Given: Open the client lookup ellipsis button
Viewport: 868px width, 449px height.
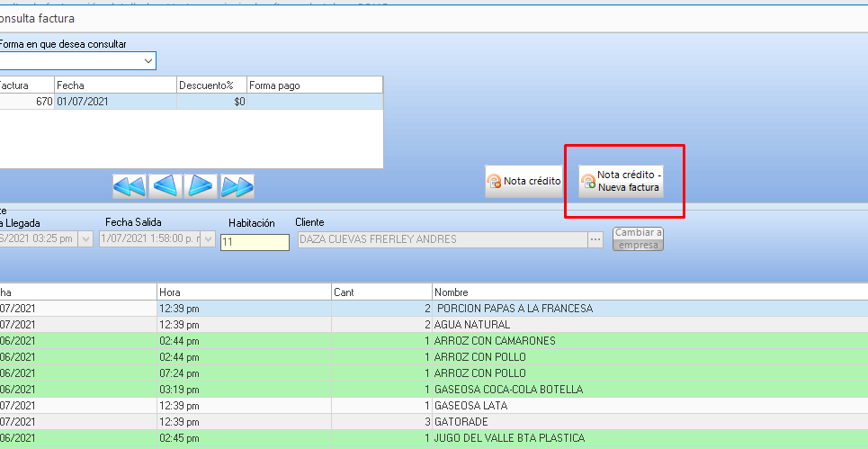Looking at the screenshot, I should click(595, 239).
